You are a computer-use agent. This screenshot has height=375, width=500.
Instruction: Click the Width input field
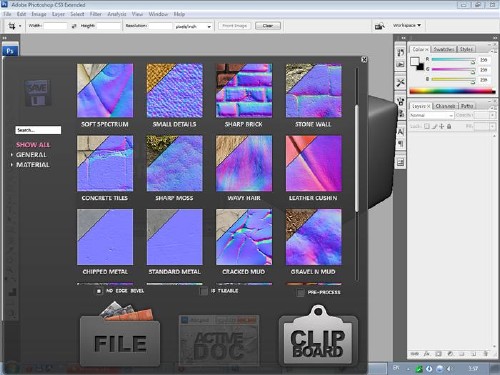tap(55, 26)
